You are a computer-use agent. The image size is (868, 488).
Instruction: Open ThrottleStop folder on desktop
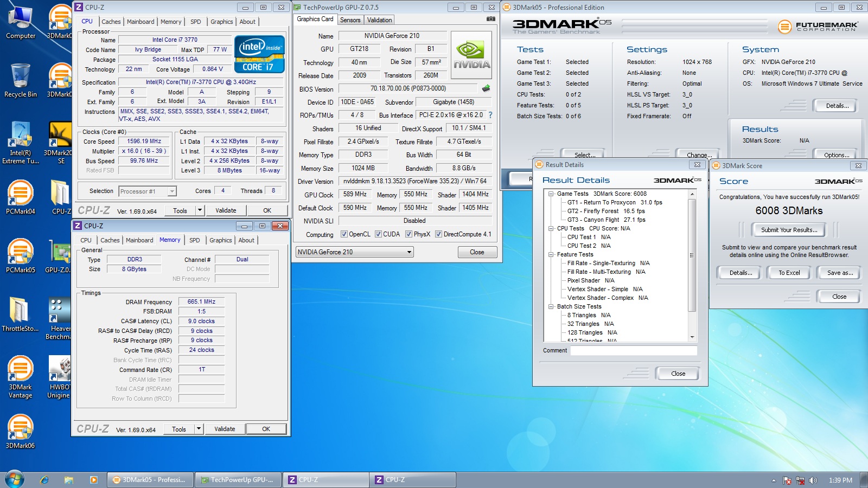21,314
